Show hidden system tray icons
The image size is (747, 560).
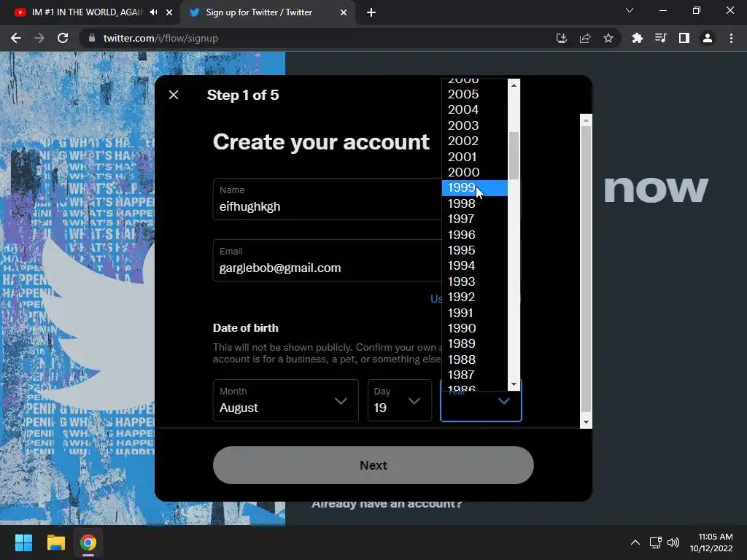[x=635, y=542]
